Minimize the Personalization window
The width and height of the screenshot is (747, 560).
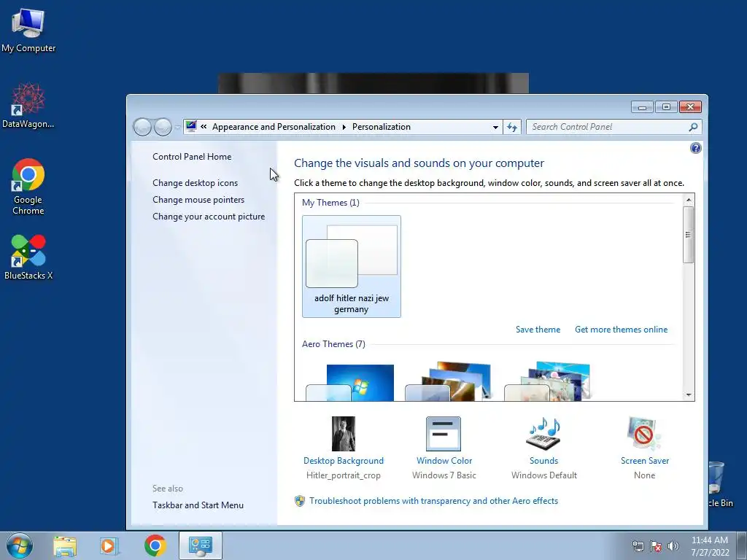click(642, 106)
